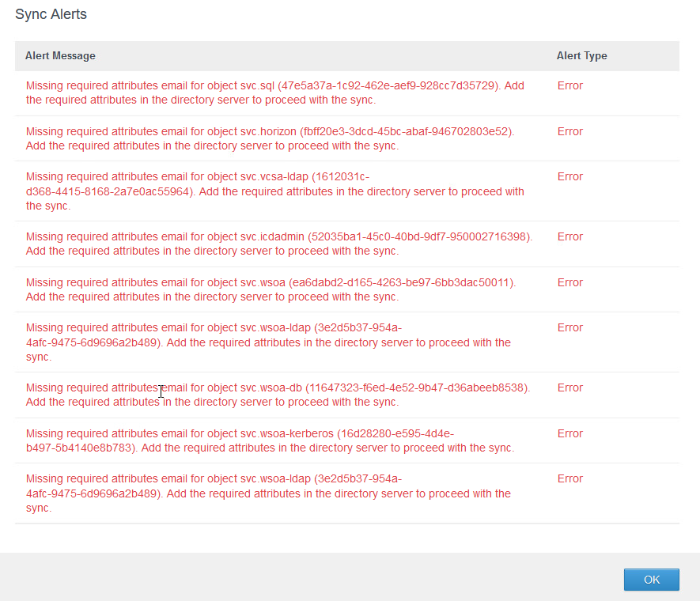Select the svc.wsoa-kerberos alert message
700x601 pixels.
[x=270, y=440]
